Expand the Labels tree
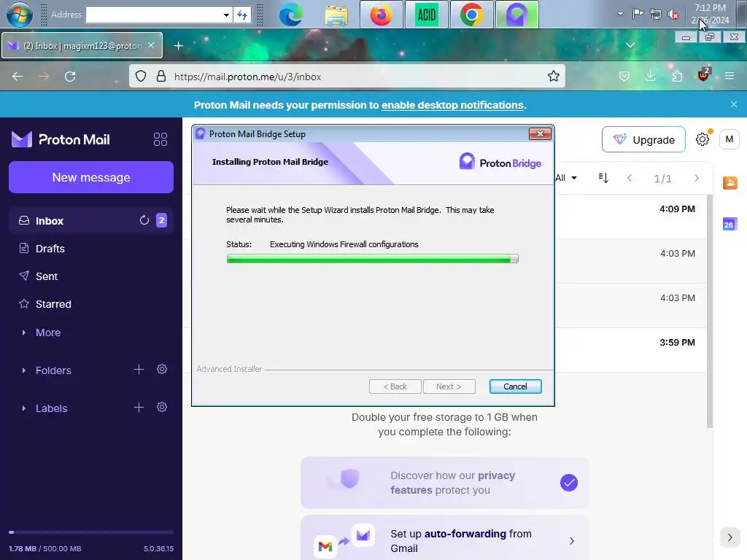This screenshot has width=747, height=560. click(24, 408)
